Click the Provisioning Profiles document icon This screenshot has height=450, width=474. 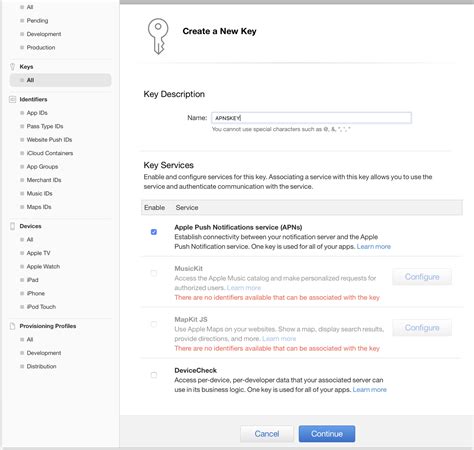pyautogui.click(x=13, y=326)
